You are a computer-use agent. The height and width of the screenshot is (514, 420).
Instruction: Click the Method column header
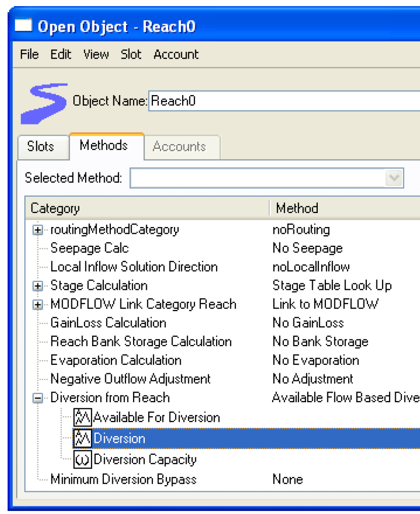[x=345, y=208]
